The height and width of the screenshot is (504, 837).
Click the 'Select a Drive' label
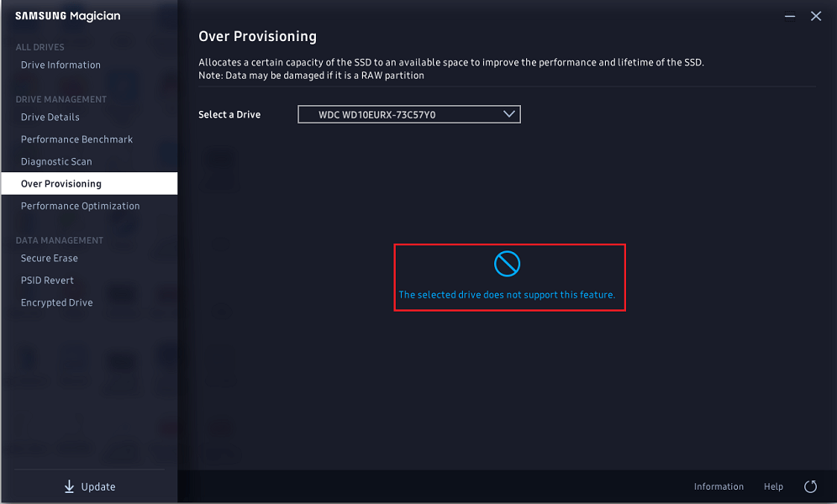coord(229,115)
